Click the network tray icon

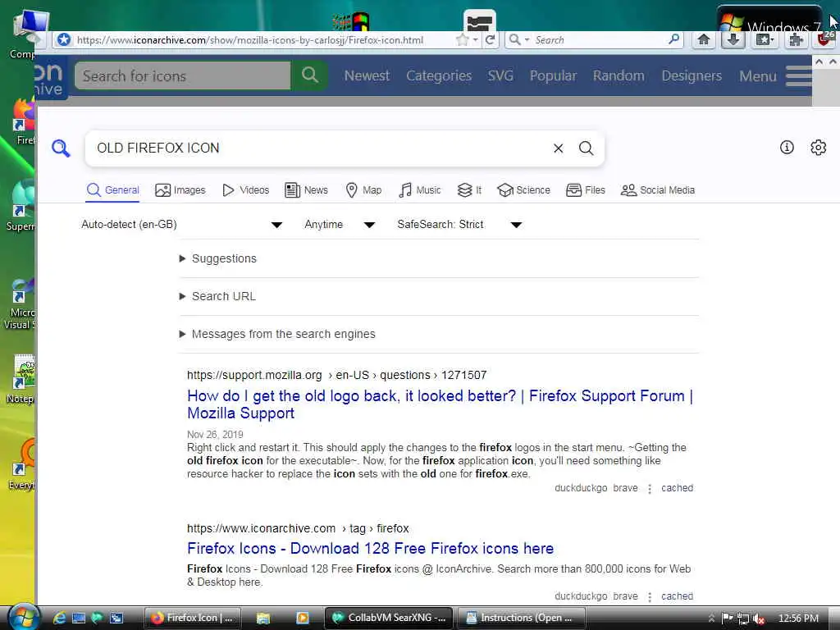(743, 619)
